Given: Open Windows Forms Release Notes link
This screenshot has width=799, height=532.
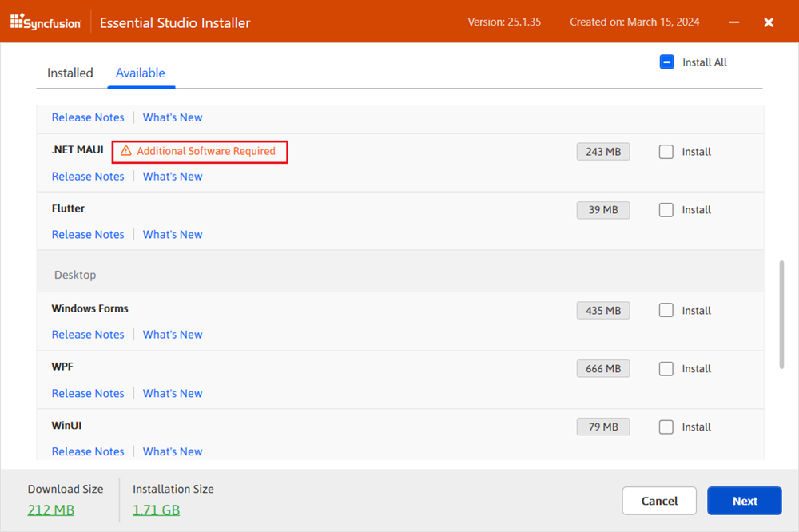Looking at the screenshot, I should [x=88, y=335].
